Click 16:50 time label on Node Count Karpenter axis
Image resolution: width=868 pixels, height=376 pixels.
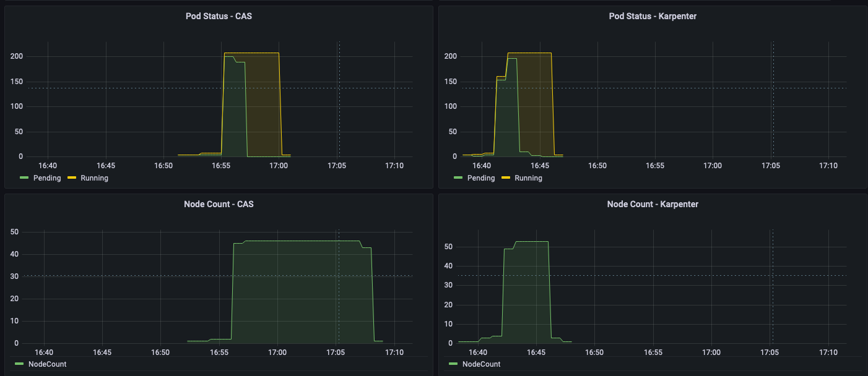click(x=594, y=352)
